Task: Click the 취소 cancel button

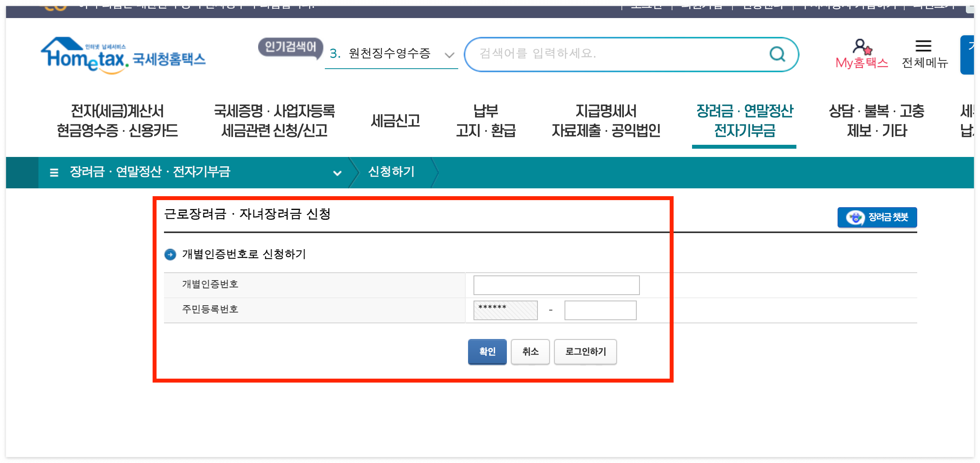Action: (x=530, y=352)
